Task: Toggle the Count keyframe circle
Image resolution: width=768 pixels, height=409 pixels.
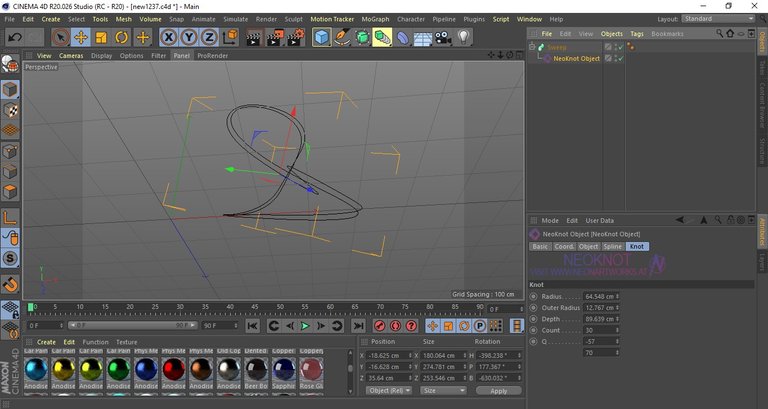Action: (534, 330)
